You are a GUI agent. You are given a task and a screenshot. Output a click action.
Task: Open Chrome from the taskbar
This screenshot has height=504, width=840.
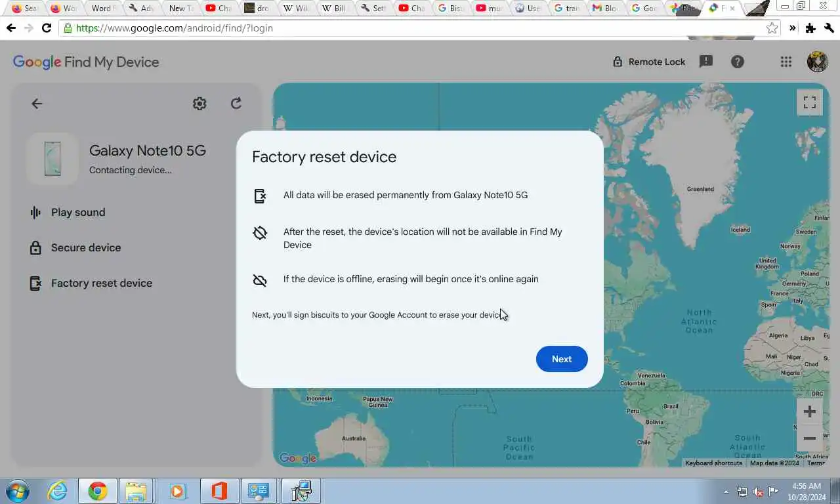click(98, 491)
